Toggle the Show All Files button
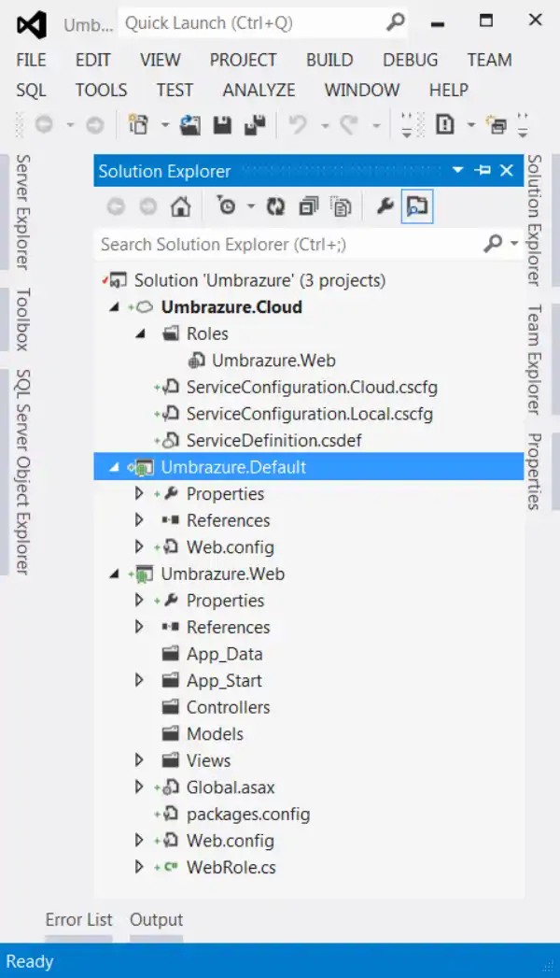Screen dimensions: 560x978 (341, 206)
